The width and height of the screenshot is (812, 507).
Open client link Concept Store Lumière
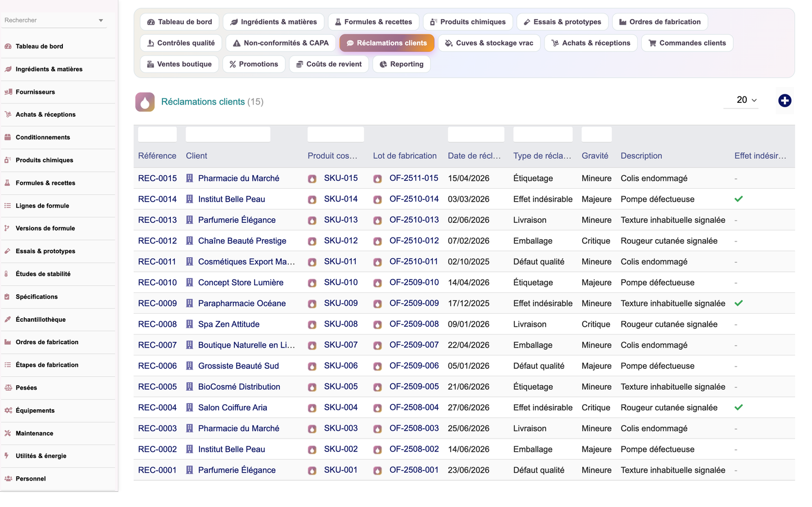pos(241,282)
